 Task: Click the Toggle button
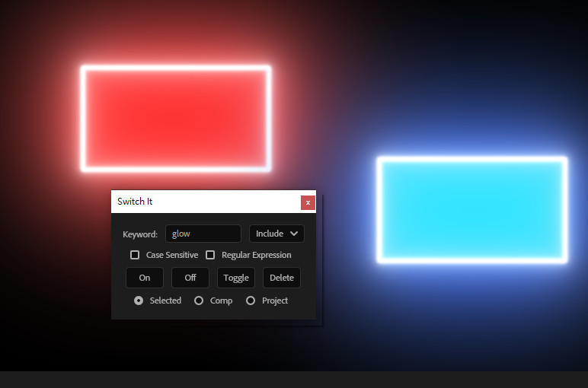236,278
